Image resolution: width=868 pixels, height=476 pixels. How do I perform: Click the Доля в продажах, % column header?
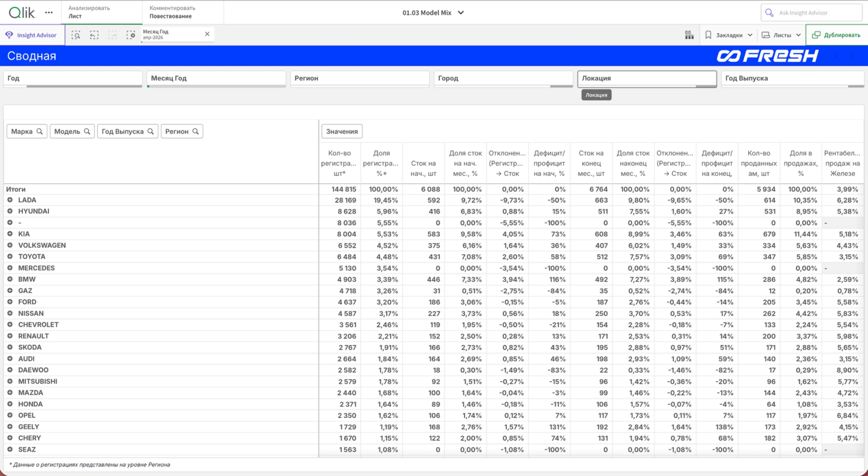click(801, 163)
